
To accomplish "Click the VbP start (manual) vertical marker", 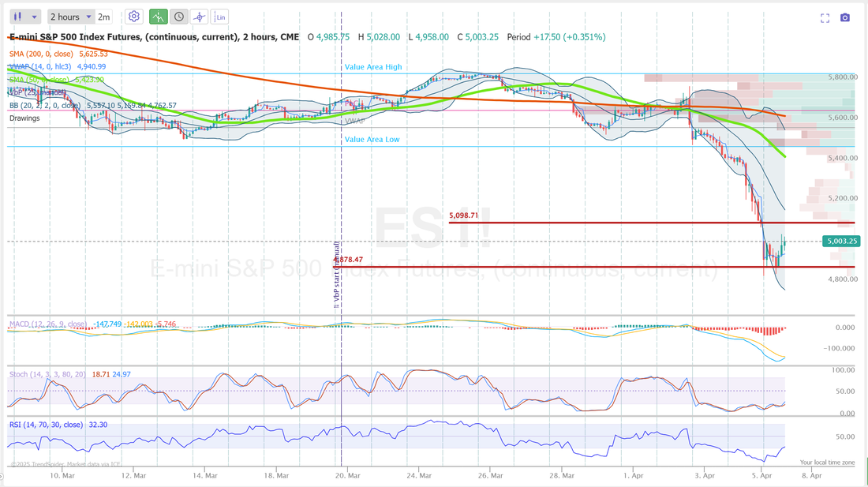I will coord(336,275).
